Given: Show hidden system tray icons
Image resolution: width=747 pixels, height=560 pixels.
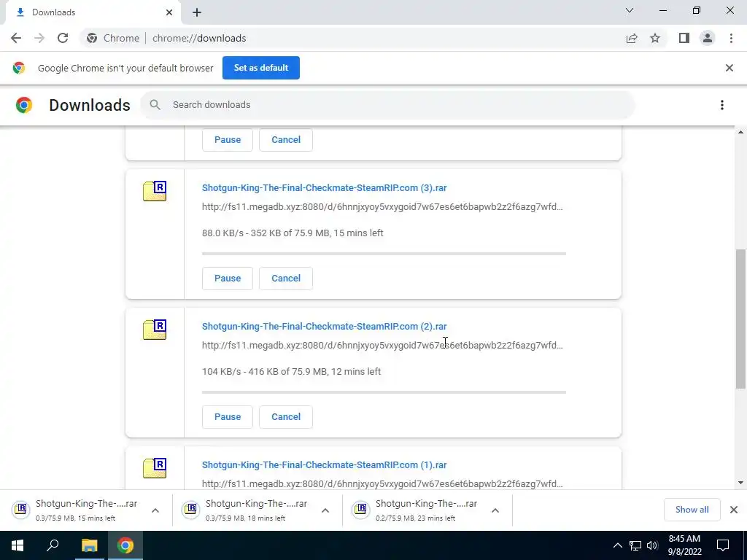Looking at the screenshot, I should (x=617, y=545).
